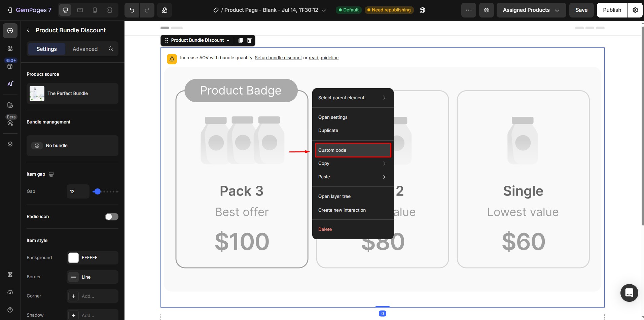Open the three-dots more menu

coord(469,10)
